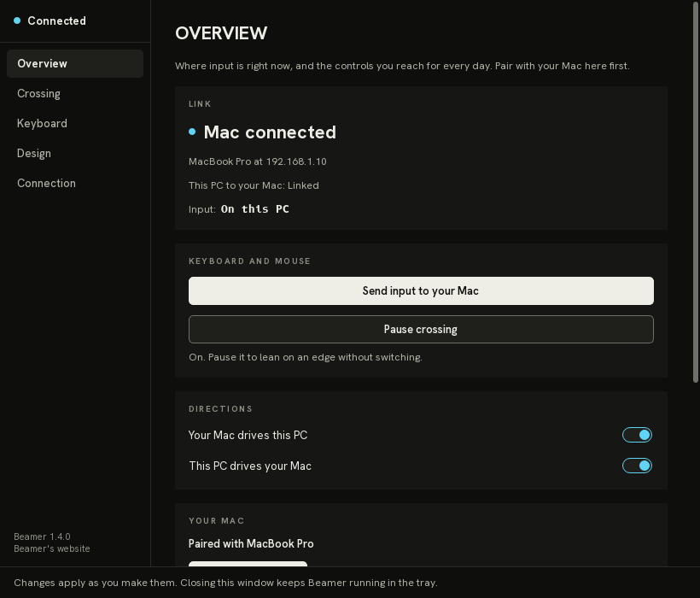Viewport: 700px width, 598px height.
Task: Click the On this PC input value
Action: (x=255, y=209)
